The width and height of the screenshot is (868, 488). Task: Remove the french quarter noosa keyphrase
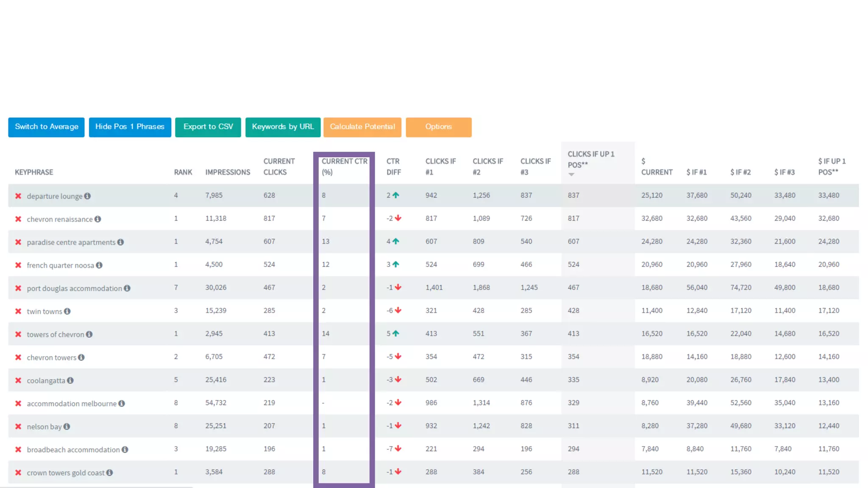[x=18, y=265]
